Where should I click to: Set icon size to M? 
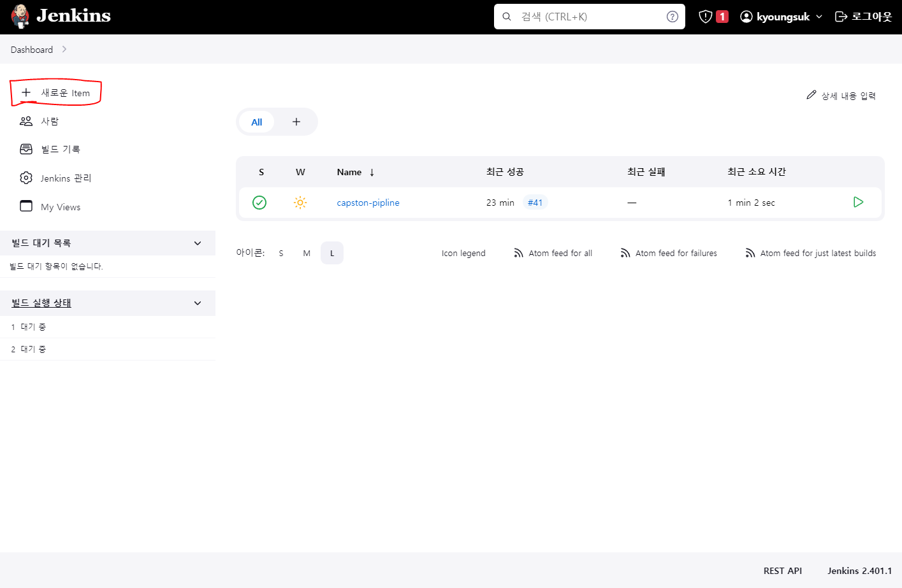[x=307, y=253]
